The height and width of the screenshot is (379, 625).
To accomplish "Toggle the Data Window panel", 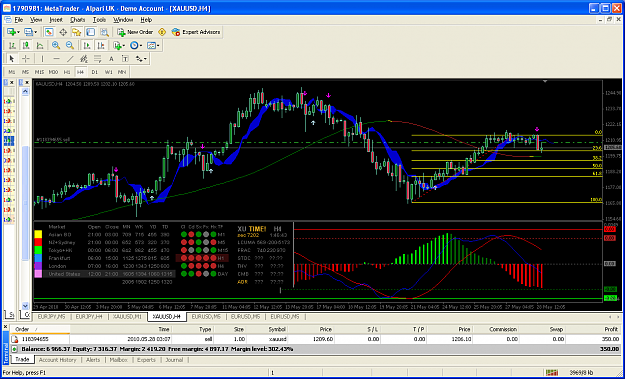I will click(x=63, y=32).
